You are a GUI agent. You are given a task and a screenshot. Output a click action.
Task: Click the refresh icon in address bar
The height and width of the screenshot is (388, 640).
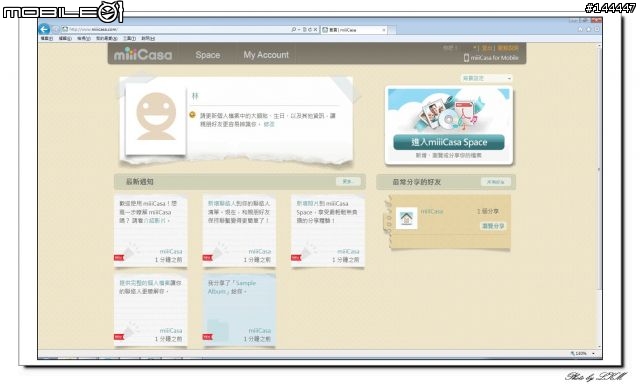[x=309, y=30]
